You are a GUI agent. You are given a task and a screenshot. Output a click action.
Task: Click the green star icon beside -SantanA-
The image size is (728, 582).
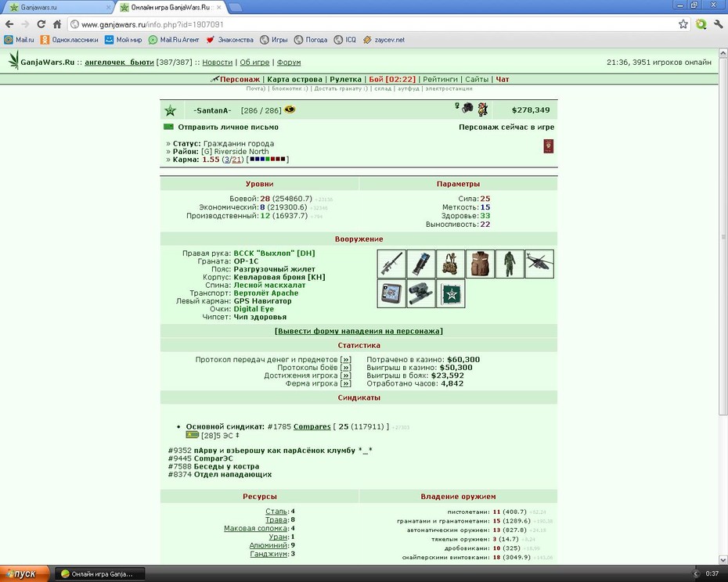171,110
